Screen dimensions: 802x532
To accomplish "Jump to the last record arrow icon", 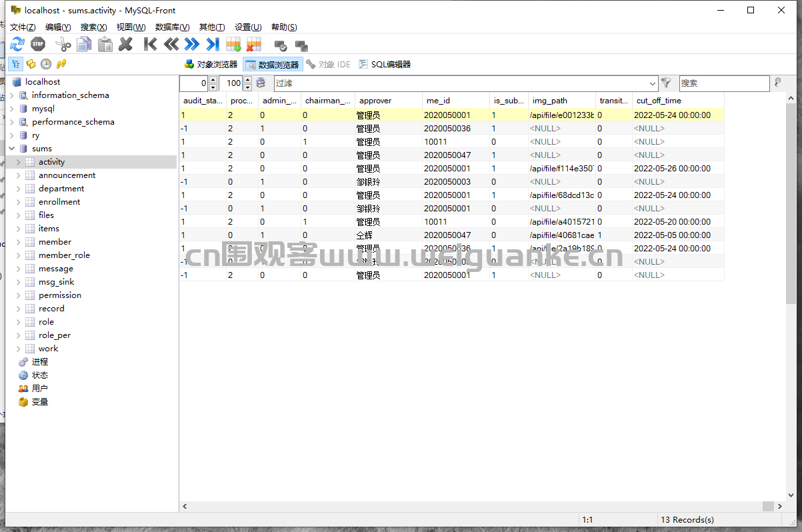I will coord(213,45).
